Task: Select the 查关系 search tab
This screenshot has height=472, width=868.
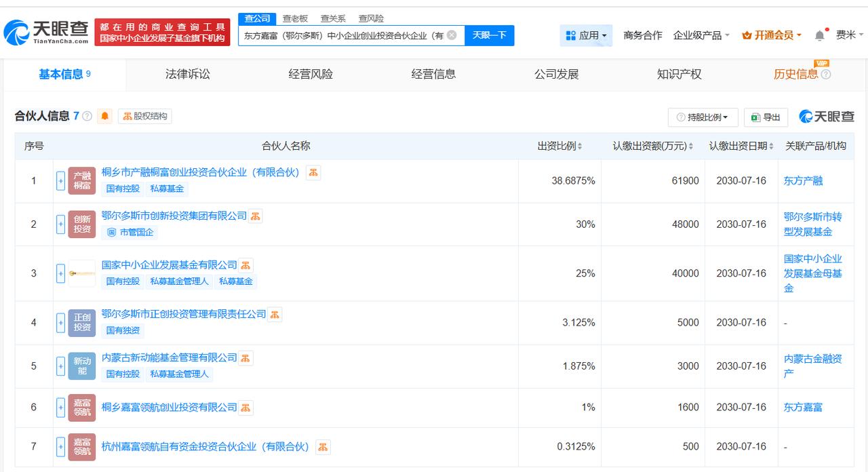Action: point(333,18)
